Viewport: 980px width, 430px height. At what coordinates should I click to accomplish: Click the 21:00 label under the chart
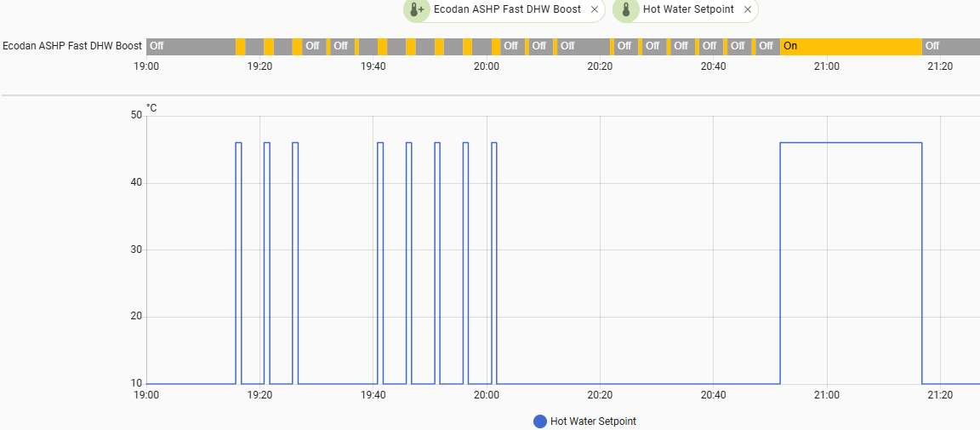(x=827, y=394)
